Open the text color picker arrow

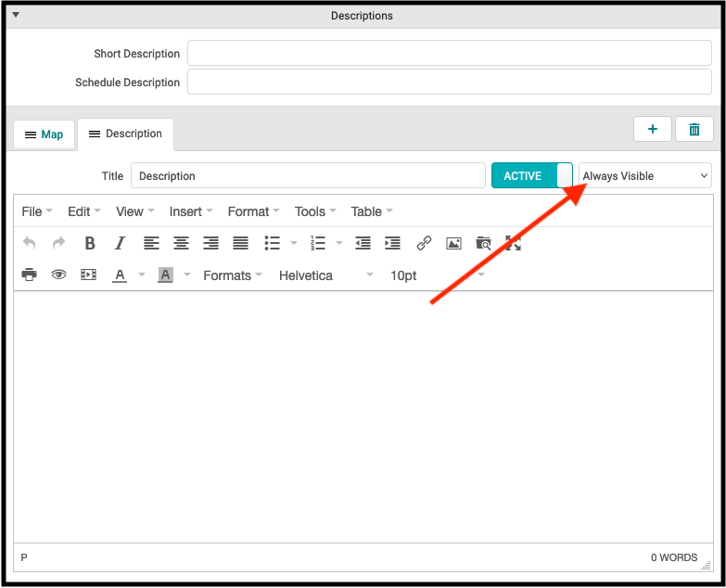[142, 275]
